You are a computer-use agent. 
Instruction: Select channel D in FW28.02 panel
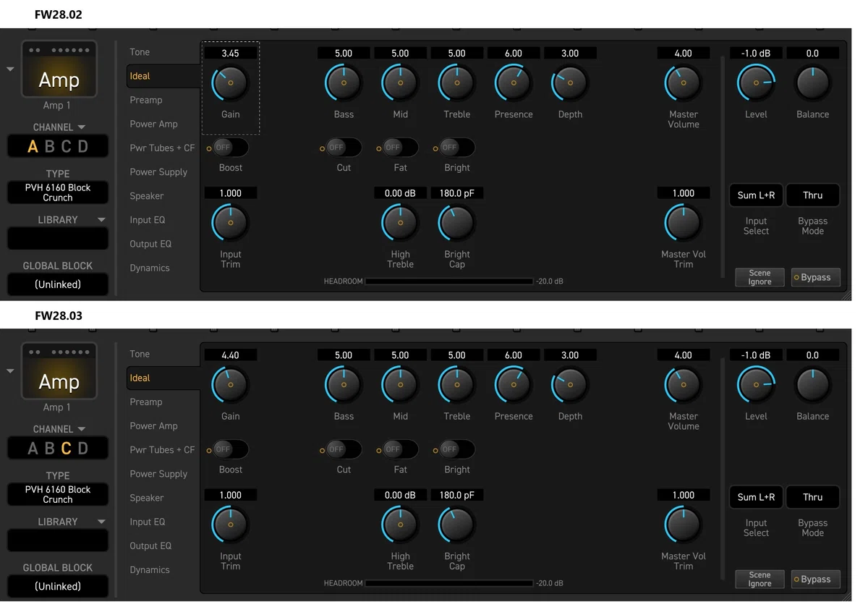click(83, 146)
